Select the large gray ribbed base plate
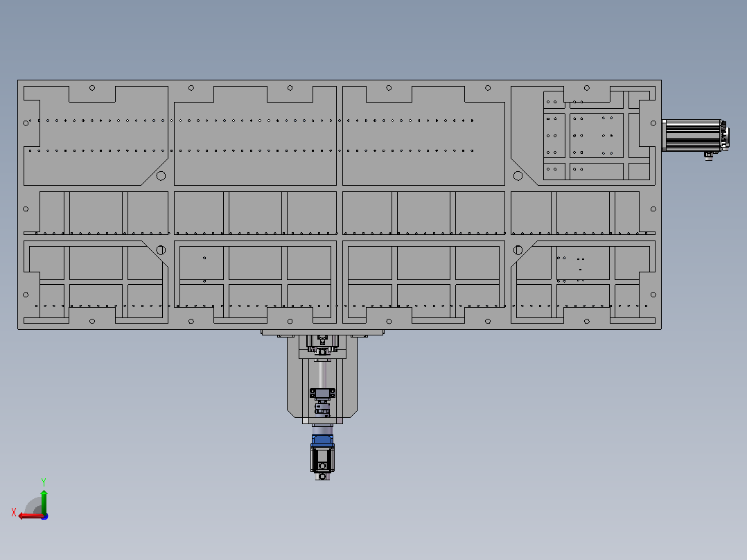Viewport: 747px width, 560px height. (x=340, y=204)
